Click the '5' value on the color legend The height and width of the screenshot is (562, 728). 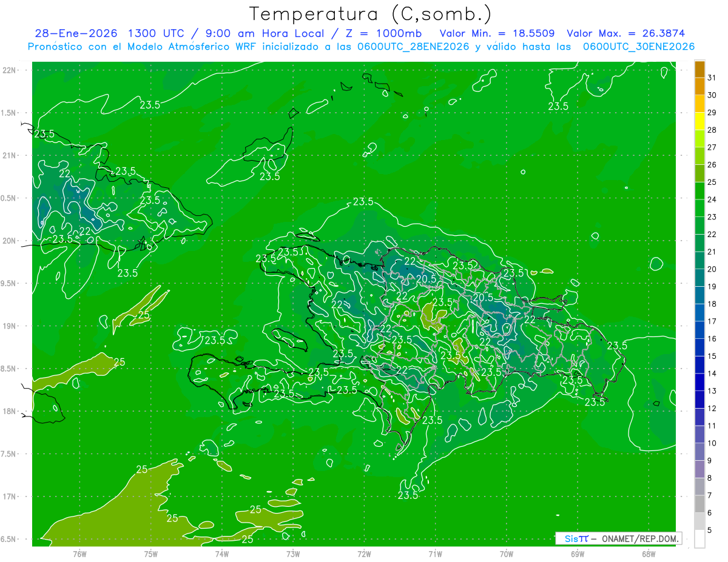[x=710, y=530]
